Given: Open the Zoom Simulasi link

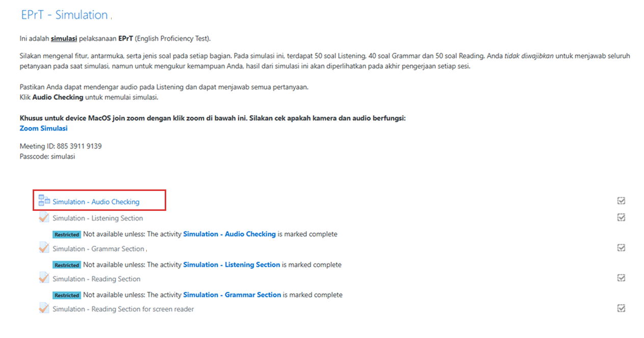Looking at the screenshot, I should point(43,128).
